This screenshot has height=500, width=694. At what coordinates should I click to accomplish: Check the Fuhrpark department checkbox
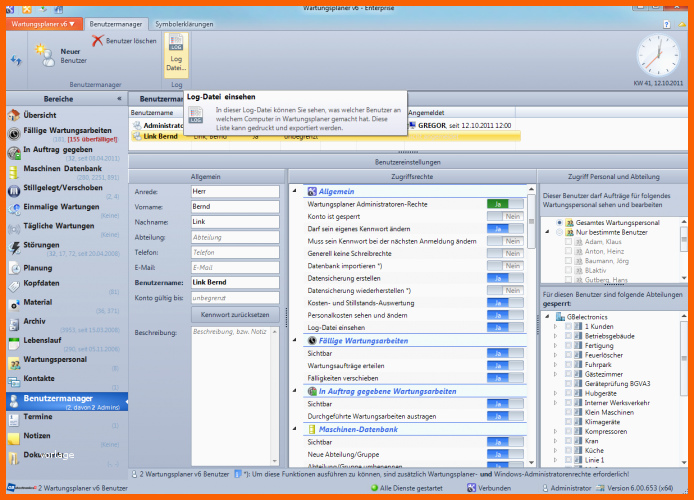click(x=568, y=365)
